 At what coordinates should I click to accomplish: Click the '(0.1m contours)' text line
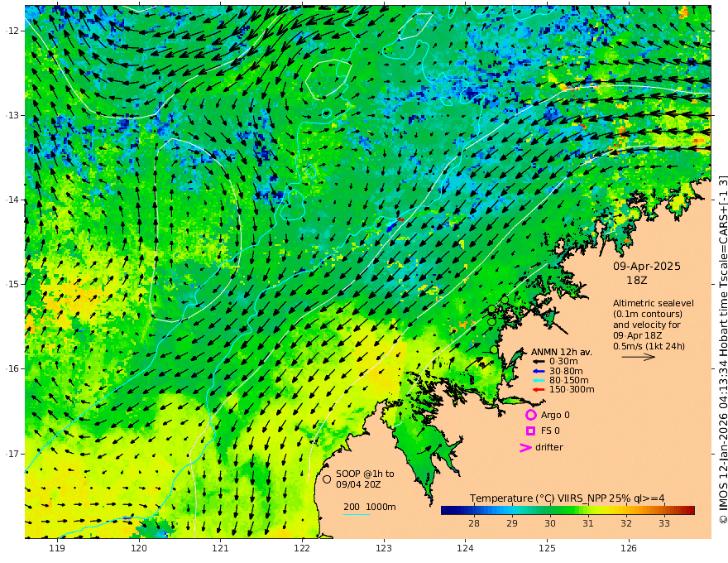coord(647,314)
